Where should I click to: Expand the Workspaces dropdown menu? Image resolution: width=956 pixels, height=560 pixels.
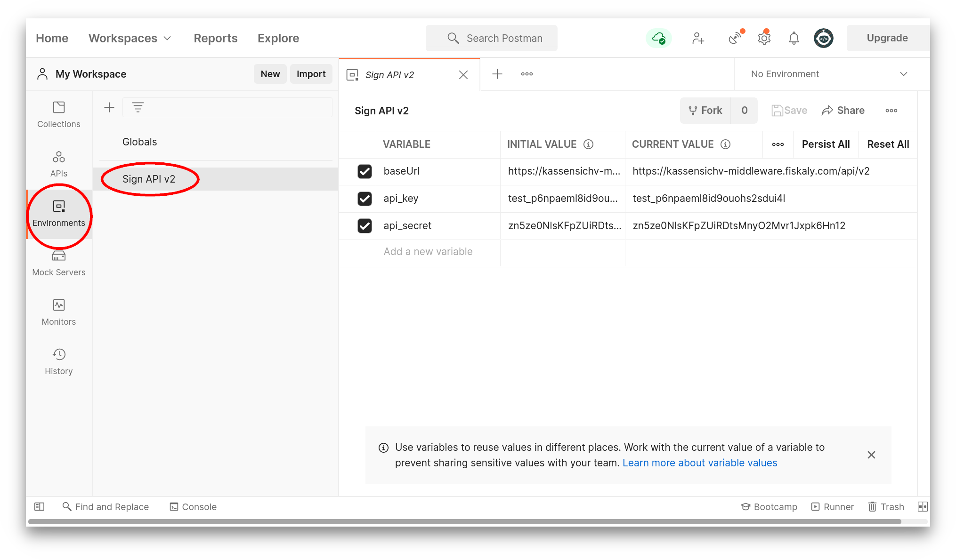point(130,38)
